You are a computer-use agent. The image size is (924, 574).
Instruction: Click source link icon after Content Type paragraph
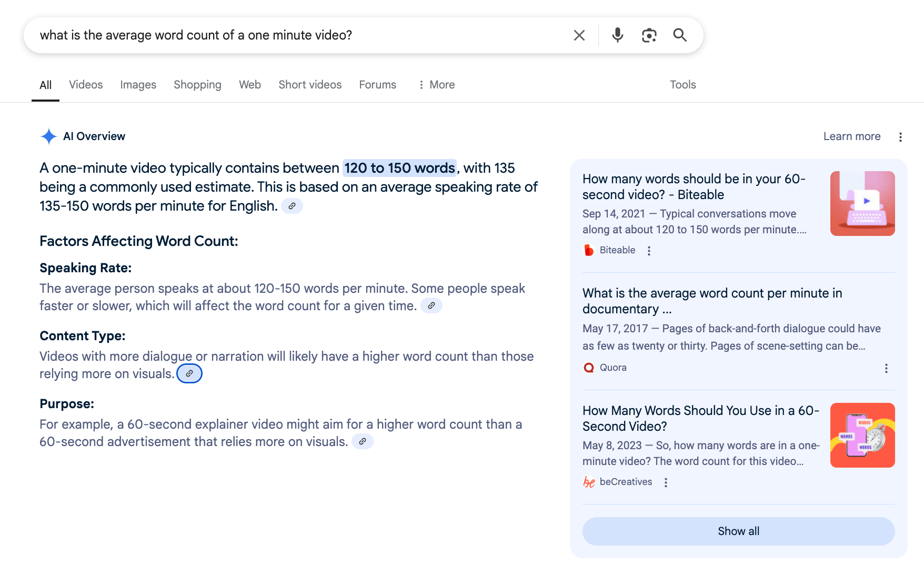pos(189,373)
